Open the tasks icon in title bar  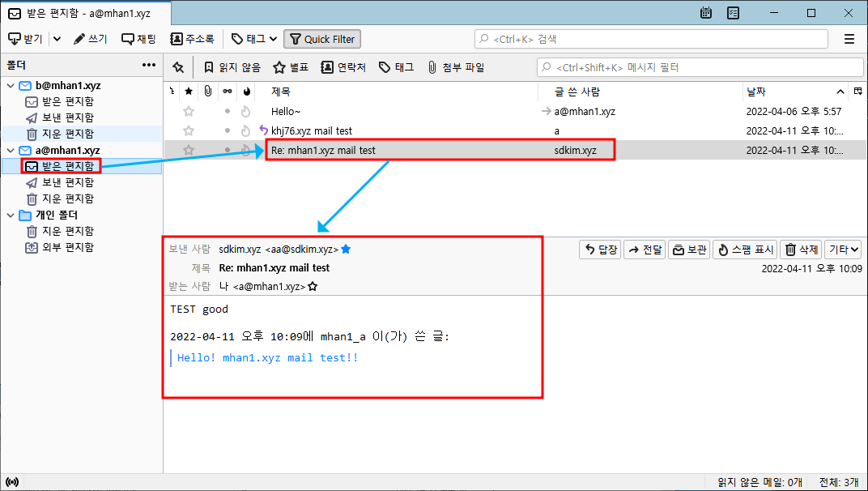(733, 13)
